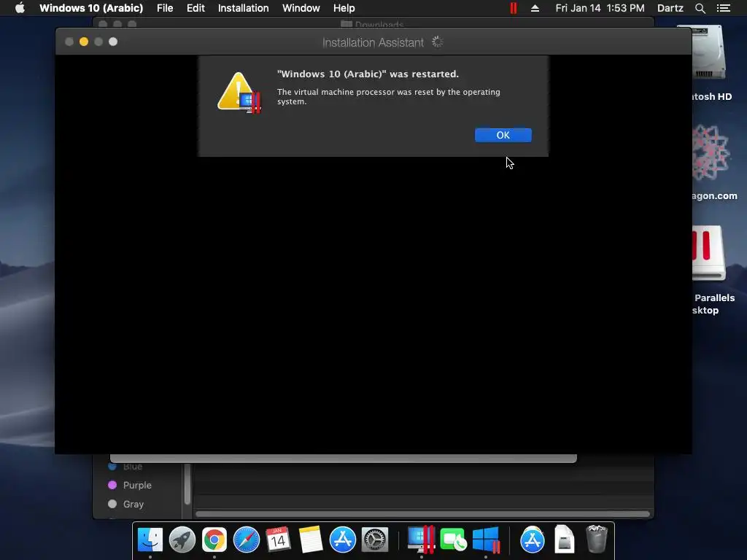Open the Help menu
Screen dimensions: 747x560
coord(344,8)
